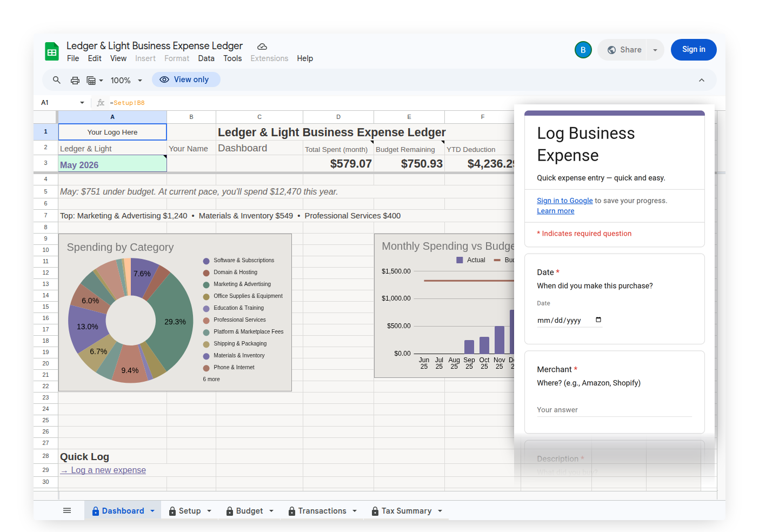759x532 pixels.
Task: Click the Google Sheets logo icon
Action: (52, 51)
